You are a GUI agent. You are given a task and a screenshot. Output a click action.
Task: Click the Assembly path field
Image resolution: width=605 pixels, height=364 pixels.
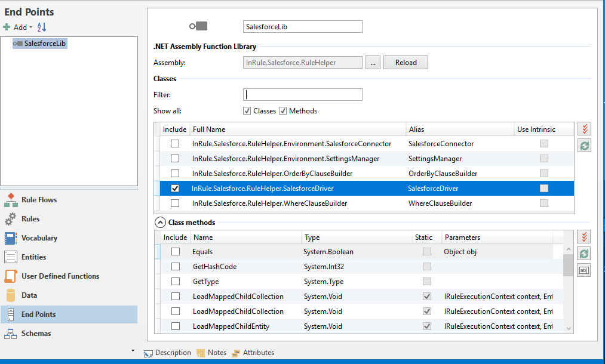click(302, 63)
